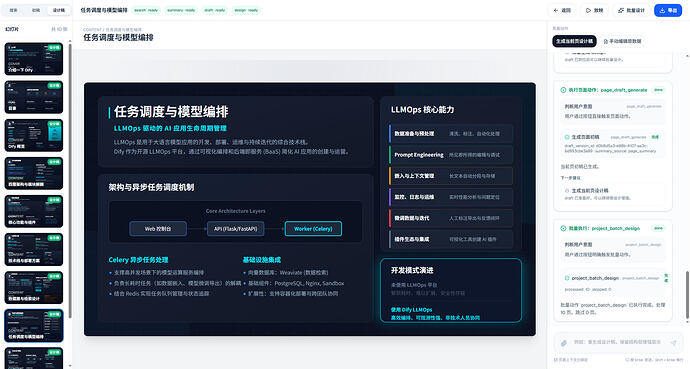Click the green circle icon beside page_draft_generate
690x369 pixels.
[x=563, y=90]
